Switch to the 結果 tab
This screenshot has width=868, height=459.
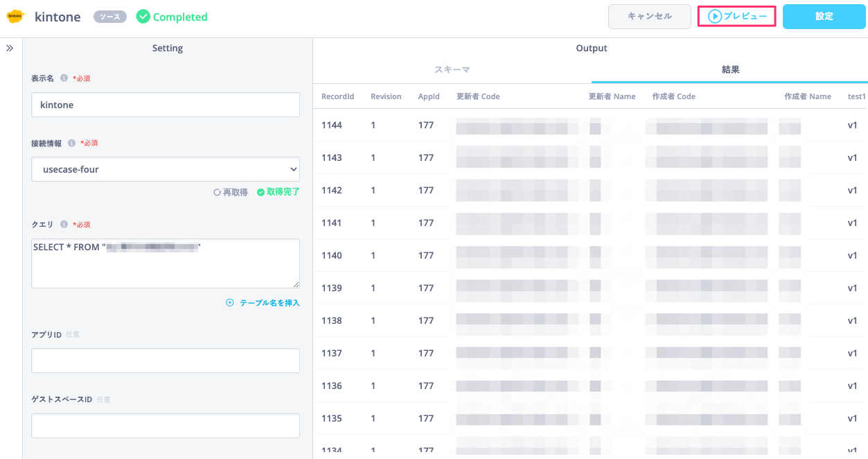[x=730, y=70]
